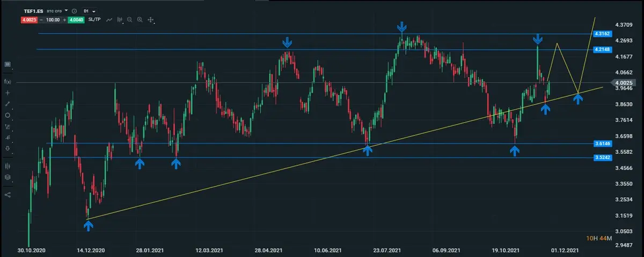Toggle SL/TP order settings
Image resolution: width=644 pixels, height=257 pixels.
(x=96, y=20)
